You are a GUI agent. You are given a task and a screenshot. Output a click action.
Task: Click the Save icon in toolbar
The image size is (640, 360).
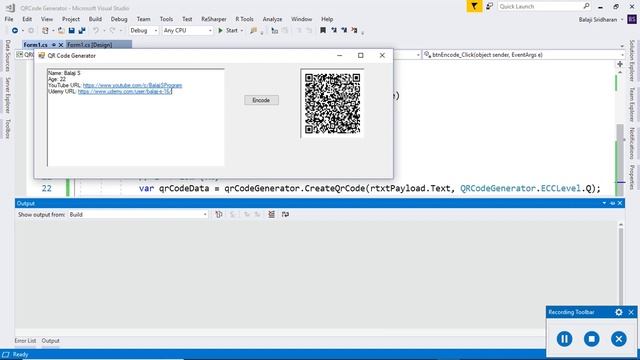click(71, 31)
